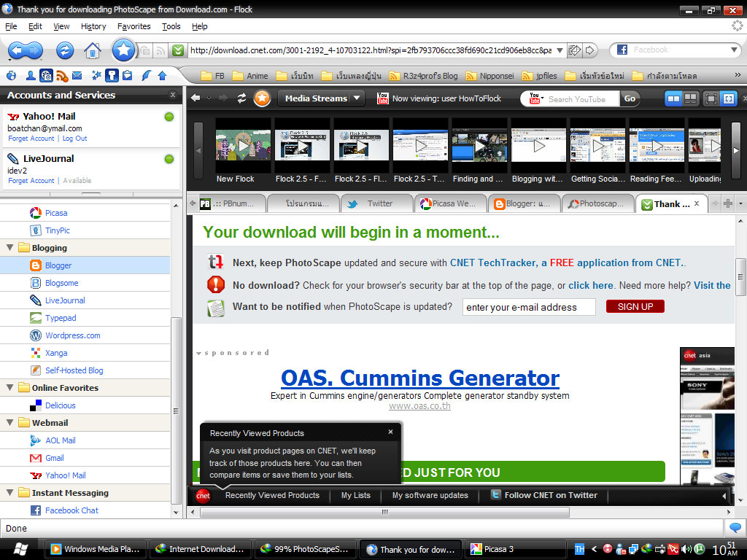Image resolution: width=747 pixels, height=560 pixels.
Task: Email this page link envelope icon
Action: tap(574, 50)
